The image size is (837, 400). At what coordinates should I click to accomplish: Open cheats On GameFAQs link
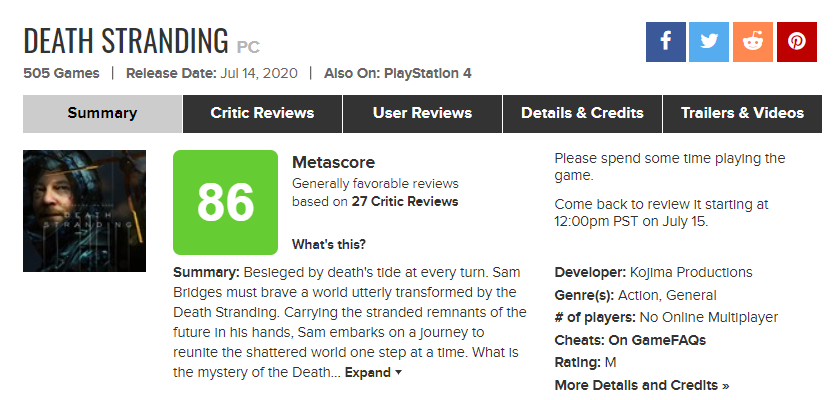point(657,340)
